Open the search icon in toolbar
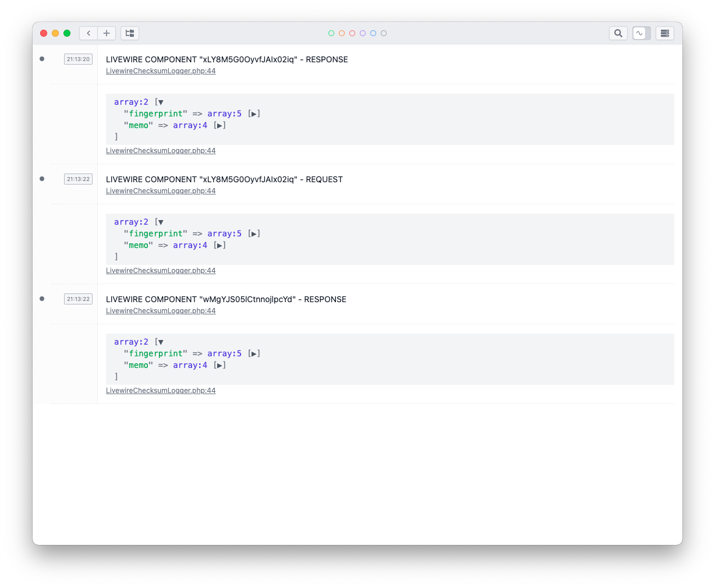The height and width of the screenshot is (588, 715). (618, 33)
